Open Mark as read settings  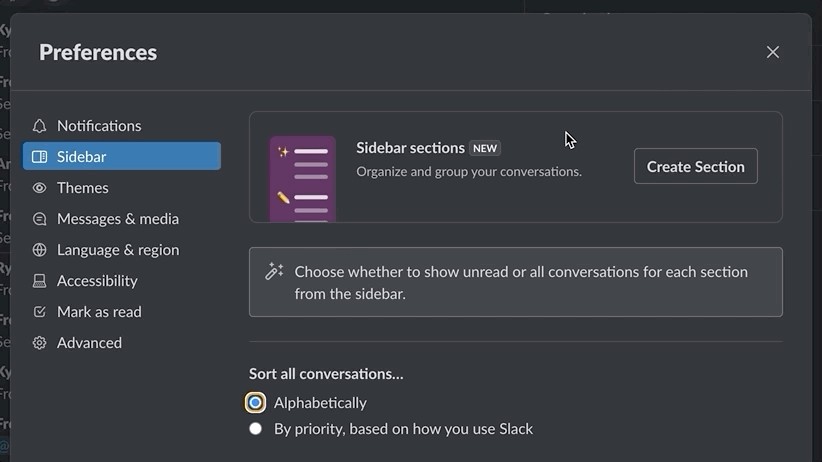(122, 311)
